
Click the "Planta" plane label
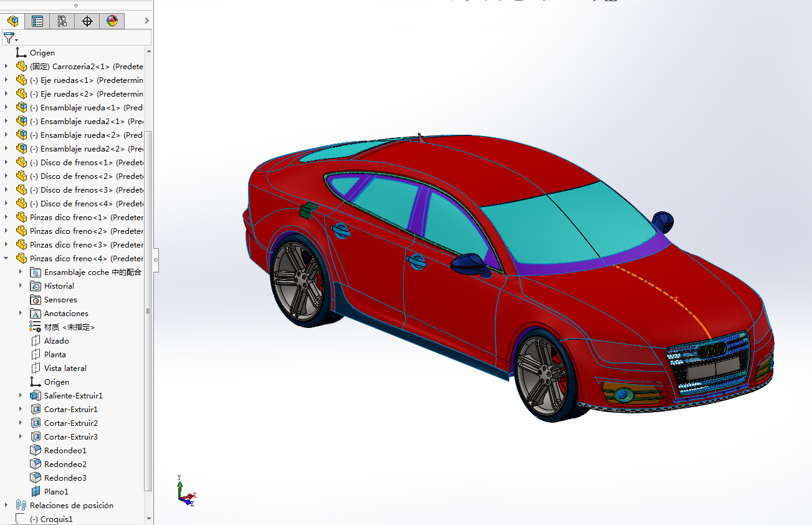point(55,355)
